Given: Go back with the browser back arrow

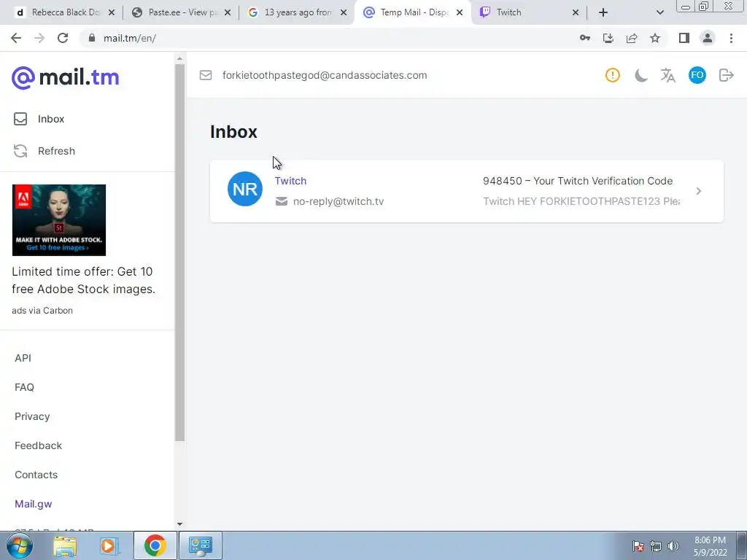Looking at the screenshot, I should coord(16,38).
